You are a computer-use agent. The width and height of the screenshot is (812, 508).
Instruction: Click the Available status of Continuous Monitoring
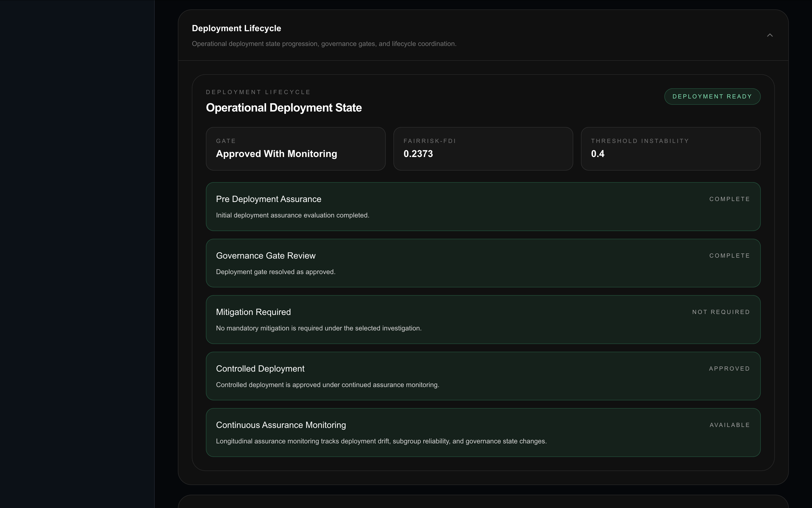pyautogui.click(x=729, y=425)
